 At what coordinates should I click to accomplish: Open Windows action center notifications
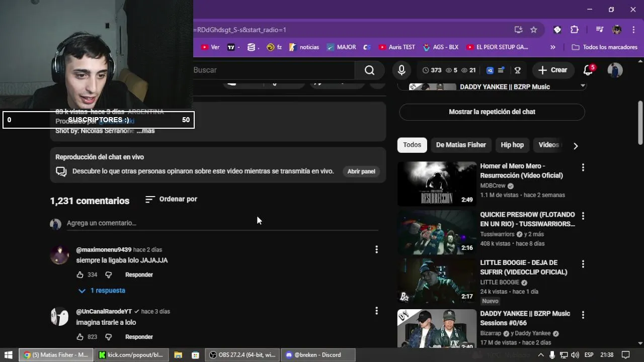point(625,355)
